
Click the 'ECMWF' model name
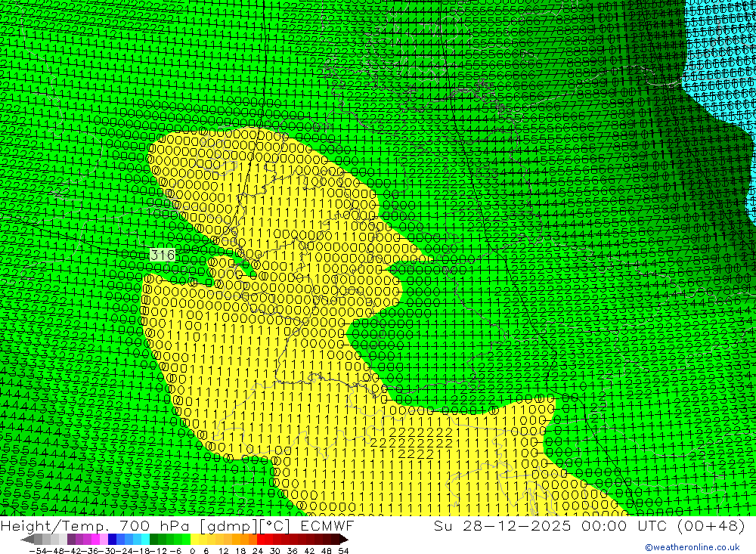[x=327, y=525]
